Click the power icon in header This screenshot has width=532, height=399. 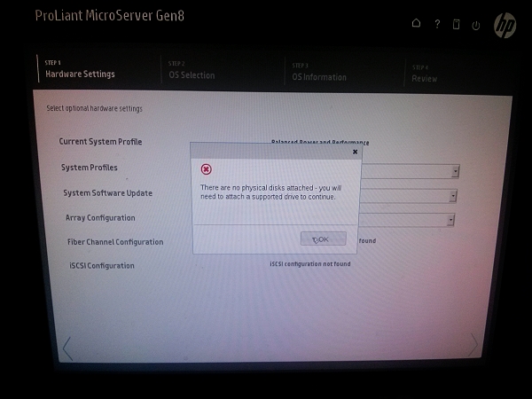476,26
